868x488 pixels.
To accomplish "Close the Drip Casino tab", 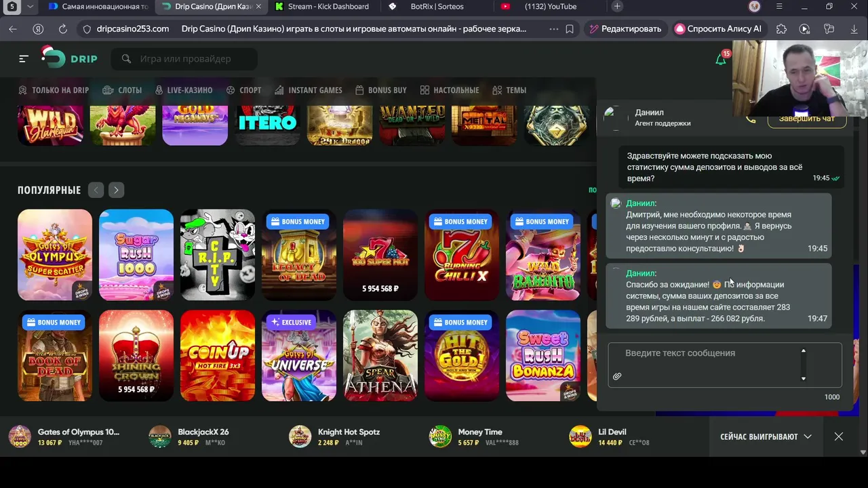I will (x=258, y=6).
